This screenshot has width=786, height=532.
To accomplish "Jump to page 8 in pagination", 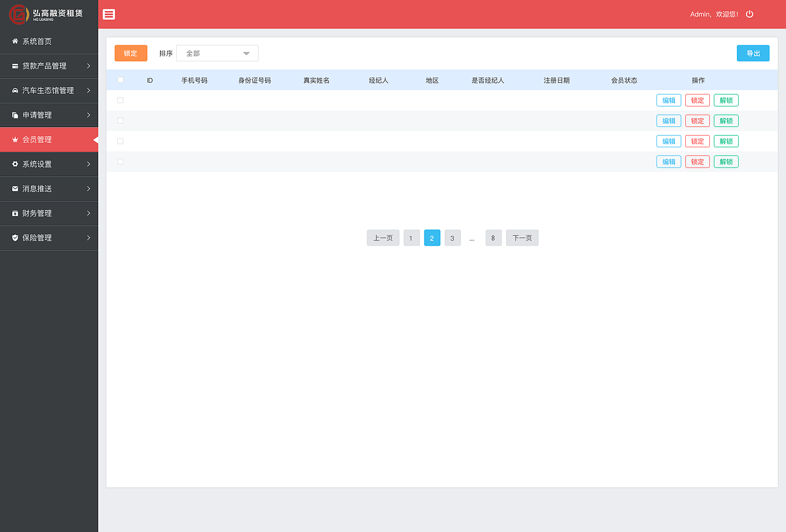I will 494,238.
